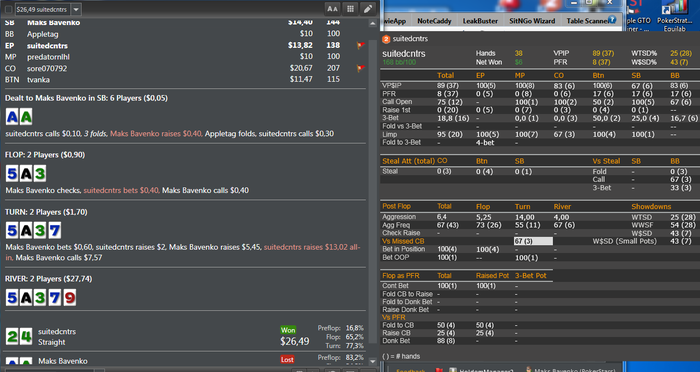Viewport: 700px width, 372px height.
Task: Click the red flag next to sore070792
Action: pyautogui.click(x=361, y=68)
